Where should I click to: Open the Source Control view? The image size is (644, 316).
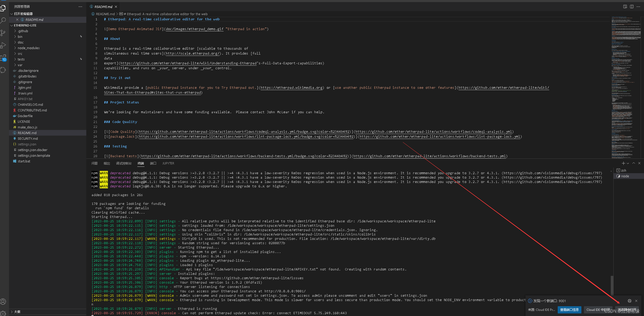coord(3,33)
